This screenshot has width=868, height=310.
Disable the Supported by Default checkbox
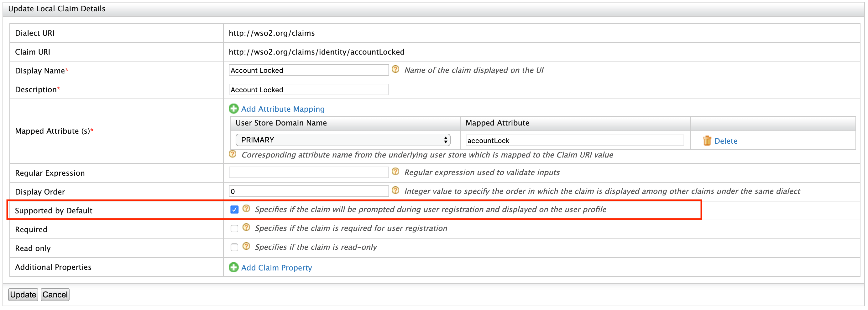click(234, 209)
